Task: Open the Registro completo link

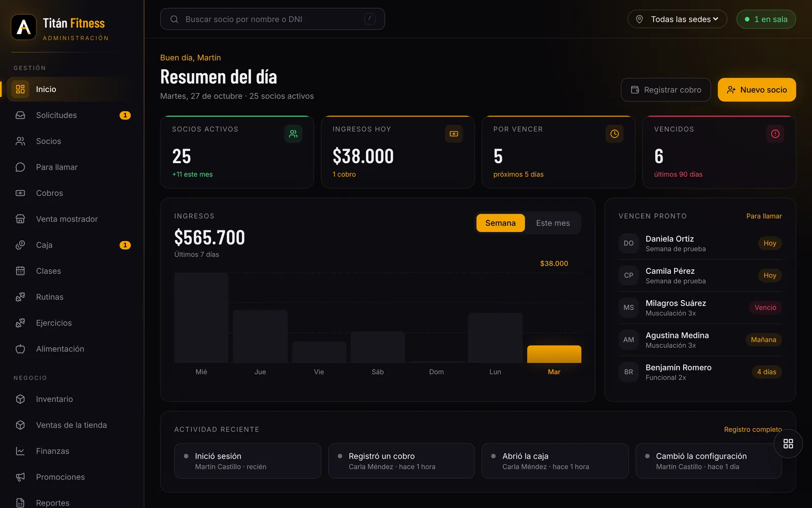Action: click(753, 429)
